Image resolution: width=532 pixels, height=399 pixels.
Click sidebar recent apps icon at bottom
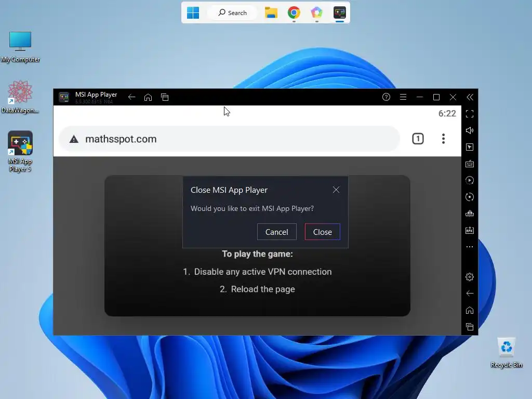470,327
